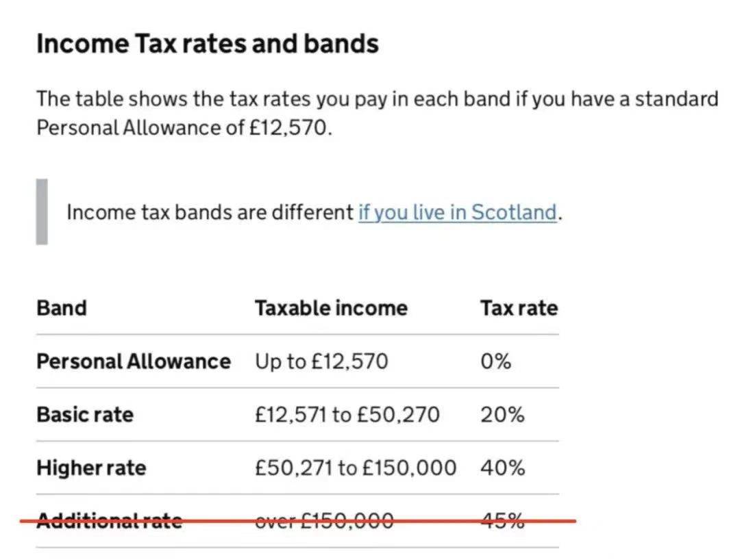The height and width of the screenshot is (560, 740).
Task: Click the crossed-out 45% tax rate cell
Action: click(x=502, y=522)
